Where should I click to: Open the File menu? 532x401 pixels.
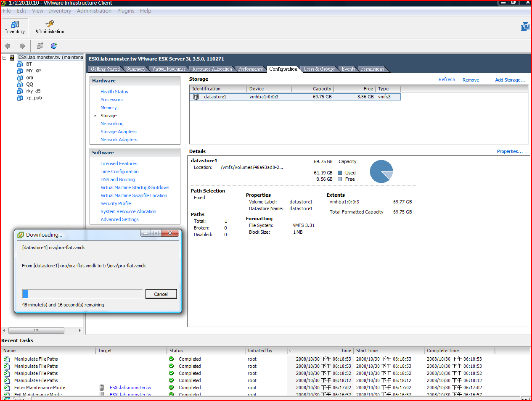(7, 11)
